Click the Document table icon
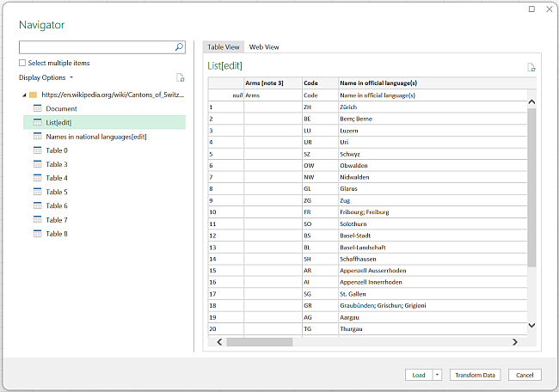 [38, 108]
